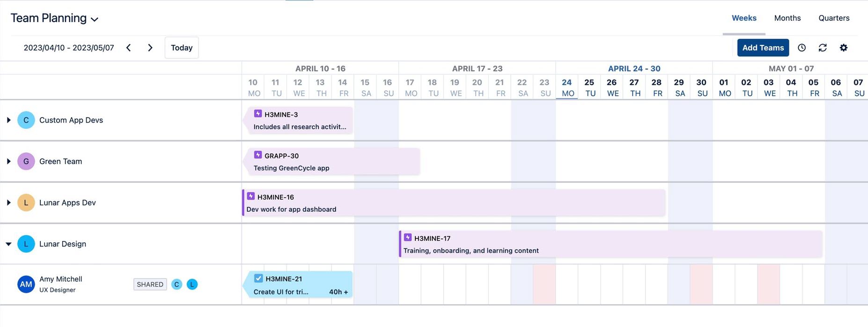Open the settings gear icon
The image size is (868, 327).
[x=844, y=48]
